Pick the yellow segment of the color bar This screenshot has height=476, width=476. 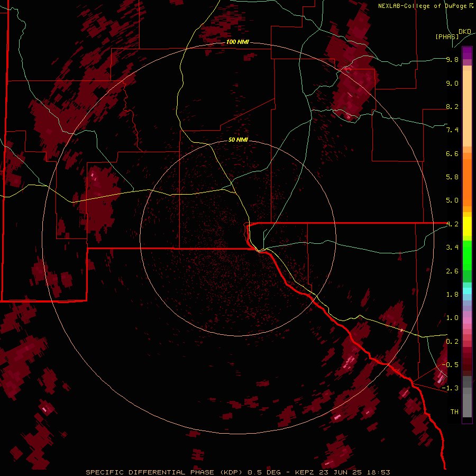pos(467,226)
